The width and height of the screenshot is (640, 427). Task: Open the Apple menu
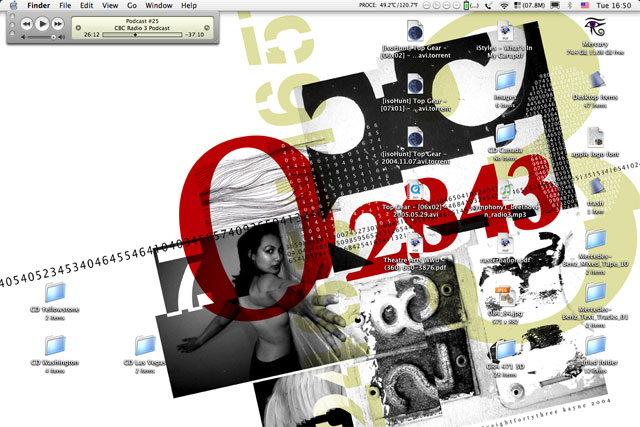click(x=13, y=5)
